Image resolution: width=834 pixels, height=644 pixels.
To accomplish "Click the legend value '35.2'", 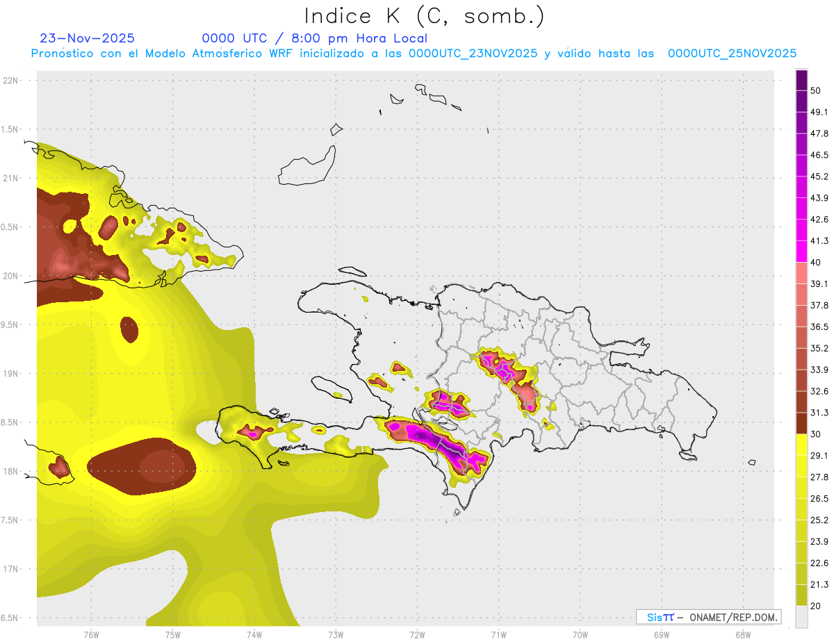I will point(819,348).
